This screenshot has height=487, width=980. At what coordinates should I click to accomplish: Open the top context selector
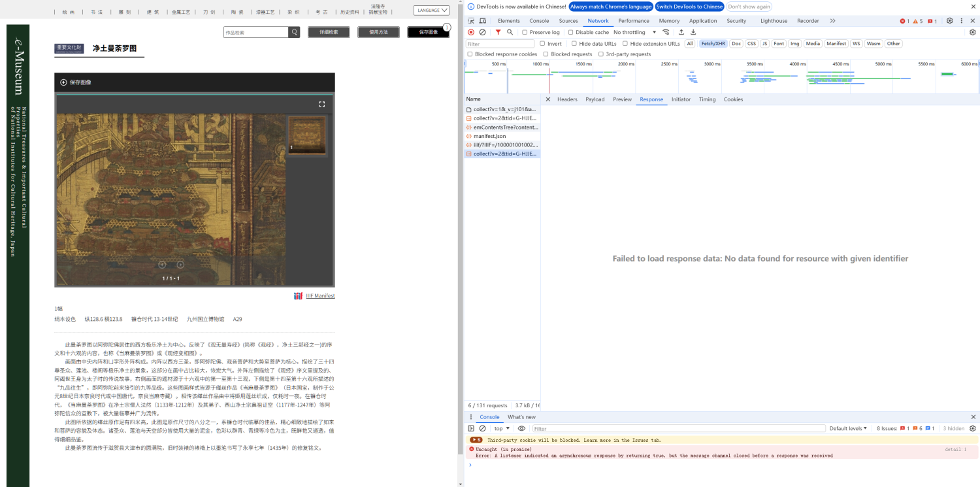pyautogui.click(x=502, y=428)
